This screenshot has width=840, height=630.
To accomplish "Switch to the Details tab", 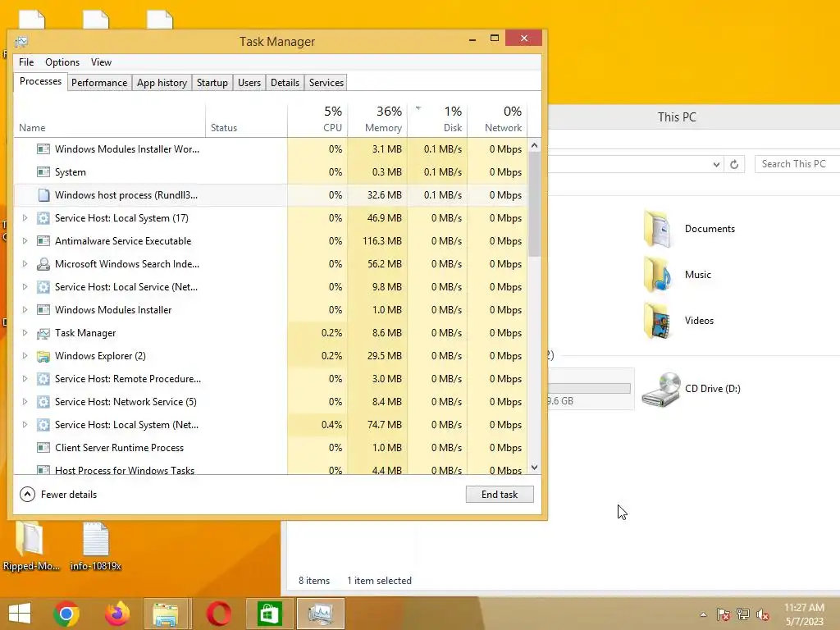I will click(x=285, y=83).
